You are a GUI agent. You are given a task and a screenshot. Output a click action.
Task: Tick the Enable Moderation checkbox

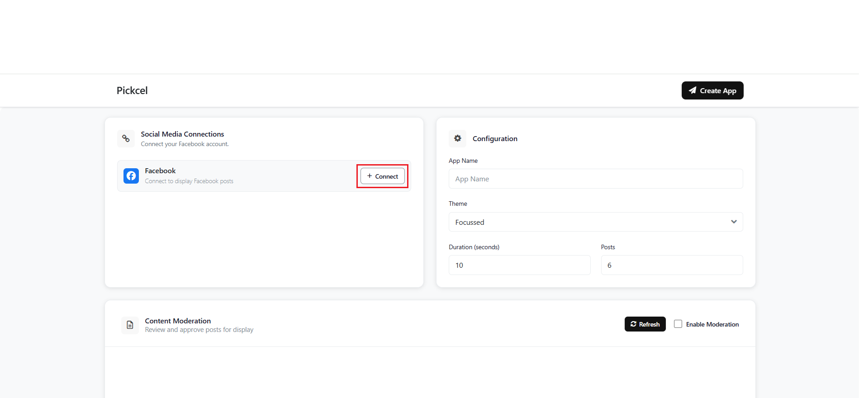click(x=678, y=324)
